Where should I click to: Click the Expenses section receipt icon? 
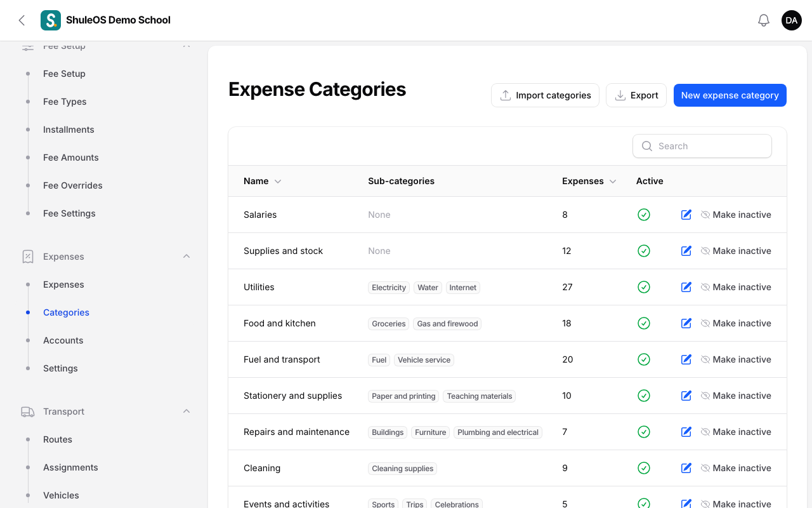pyautogui.click(x=28, y=257)
